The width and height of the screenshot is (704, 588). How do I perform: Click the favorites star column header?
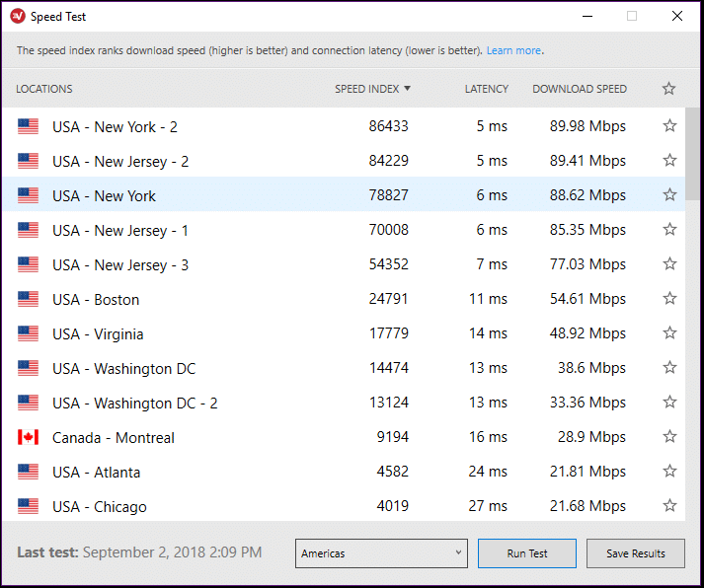pyautogui.click(x=669, y=89)
